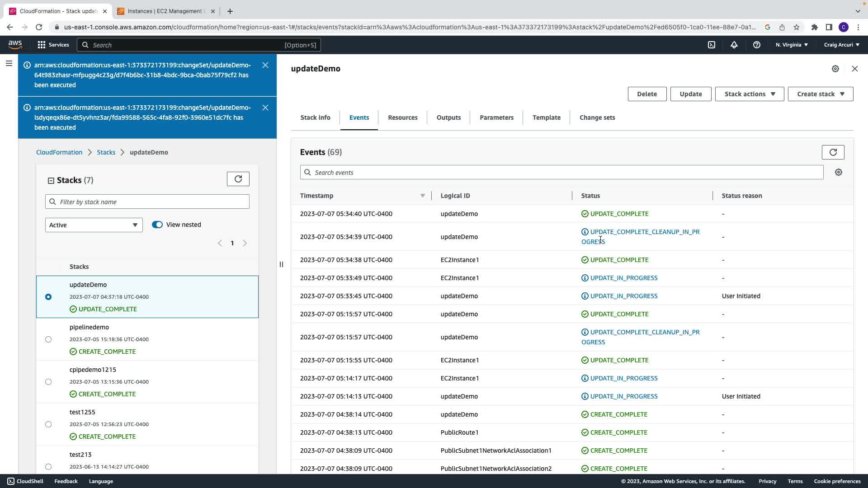Viewport: 868px width, 488px height.
Task: Focus the Search events field
Action: click(561, 172)
